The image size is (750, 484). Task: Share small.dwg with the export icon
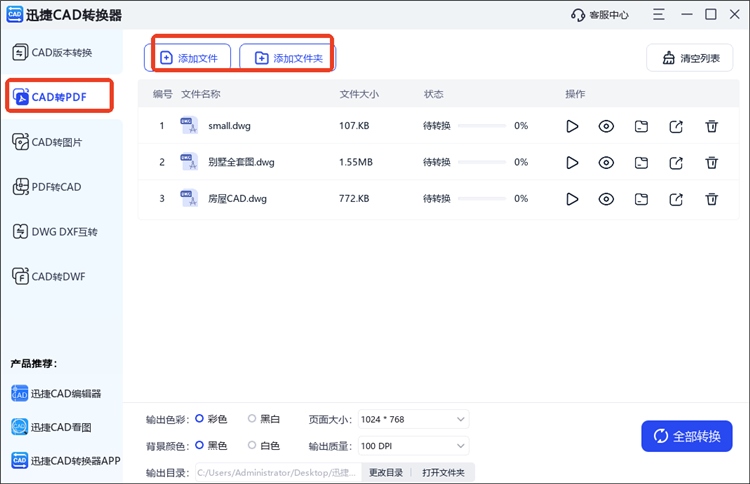[676, 126]
